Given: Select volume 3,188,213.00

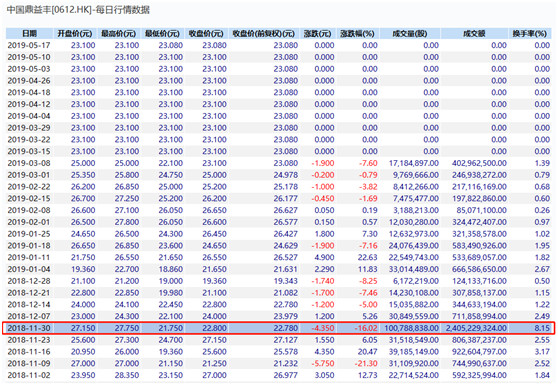Looking at the screenshot, I should pyautogui.click(x=416, y=210).
